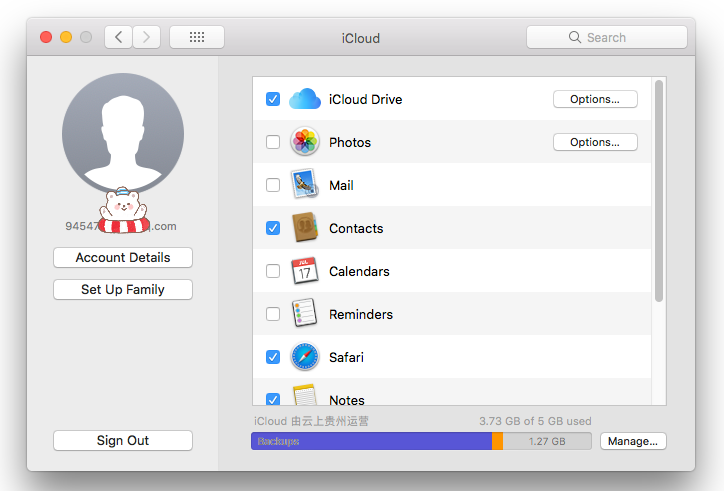This screenshot has height=491, width=724.
Task: Click the Contacts book icon
Action: [x=305, y=227]
